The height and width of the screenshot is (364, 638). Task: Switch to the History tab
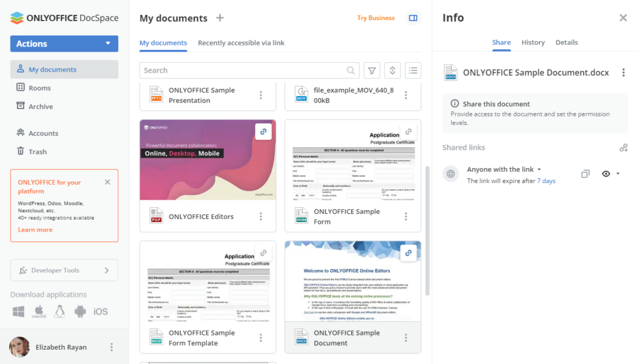pyautogui.click(x=533, y=42)
